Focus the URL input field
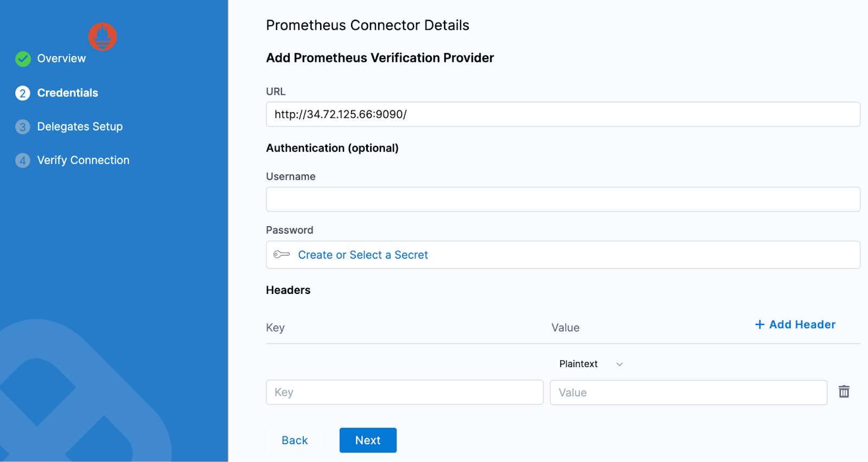Viewport: 868px width, 462px height. pos(563,114)
